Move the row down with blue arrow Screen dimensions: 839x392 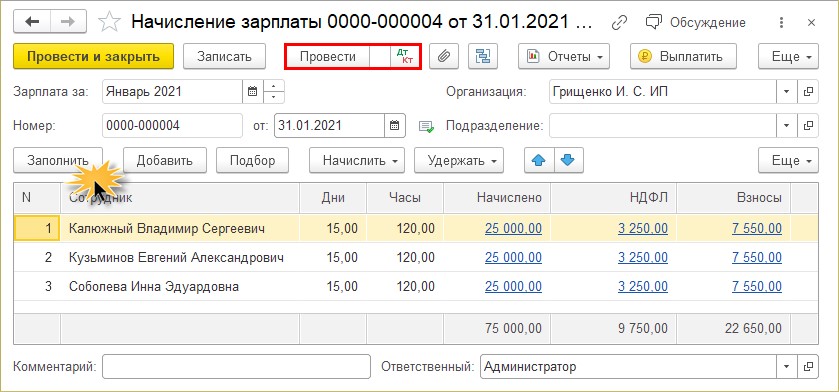coord(569,160)
